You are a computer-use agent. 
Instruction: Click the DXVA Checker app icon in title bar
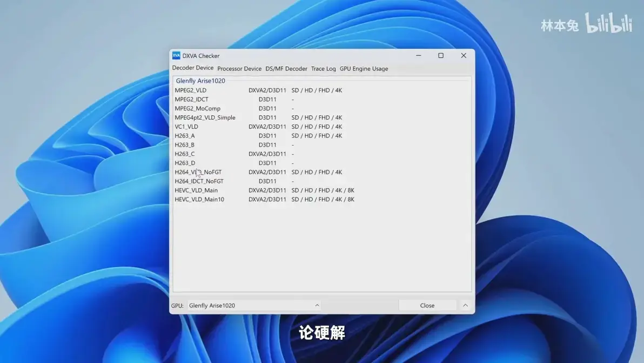[x=176, y=56]
